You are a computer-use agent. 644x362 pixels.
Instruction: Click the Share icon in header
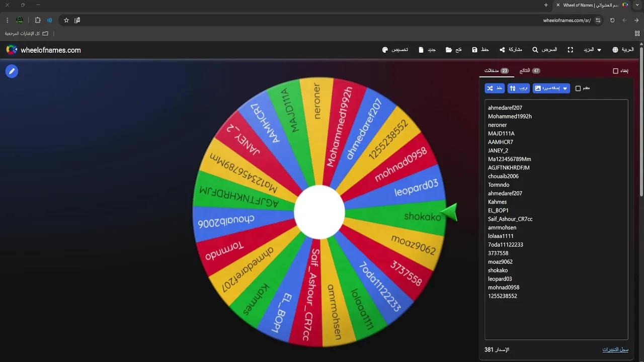point(502,50)
